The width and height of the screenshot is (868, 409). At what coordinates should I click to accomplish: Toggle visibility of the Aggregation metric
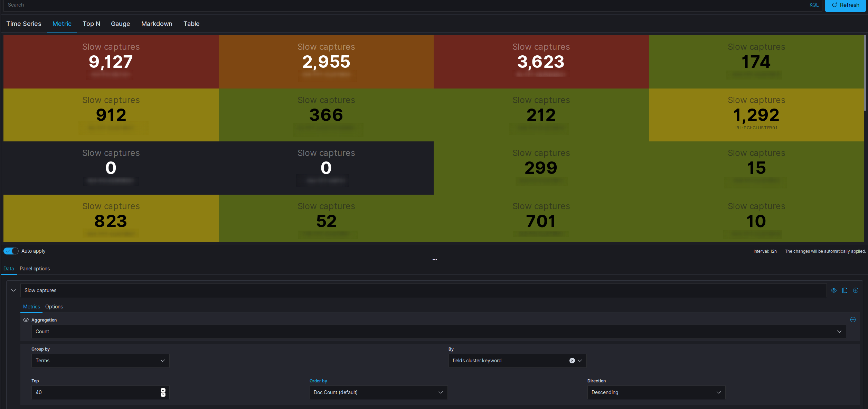pos(26,320)
